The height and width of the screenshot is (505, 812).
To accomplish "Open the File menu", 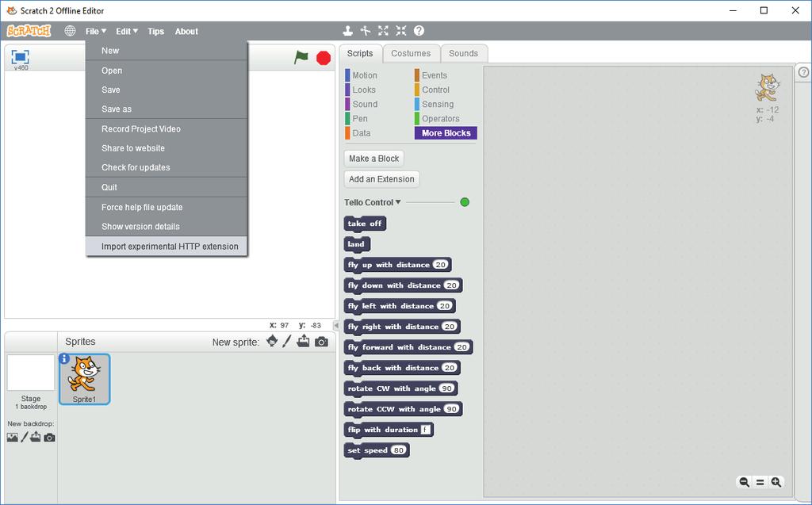I will (96, 31).
